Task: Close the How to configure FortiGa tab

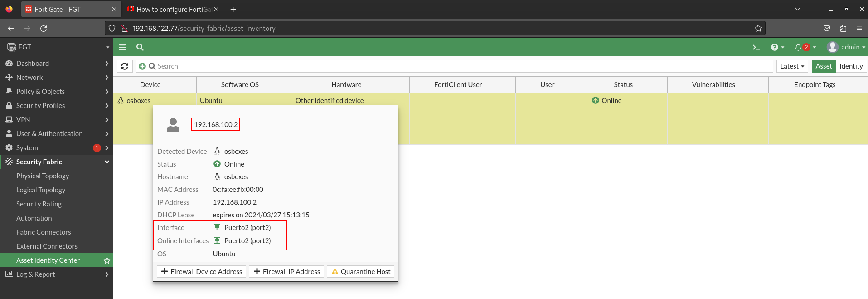Action: tap(216, 10)
